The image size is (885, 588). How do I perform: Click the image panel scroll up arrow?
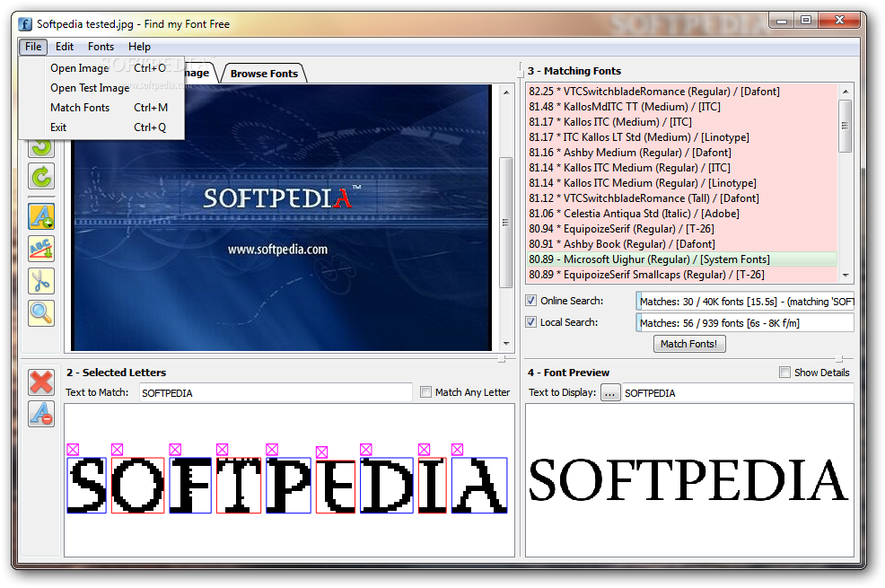click(x=506, y=92)
